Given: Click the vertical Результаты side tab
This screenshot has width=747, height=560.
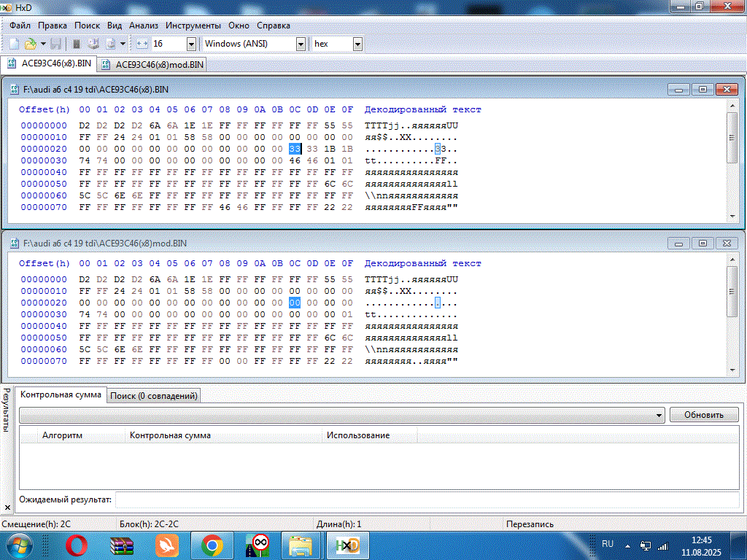Looking at the screenshot, I should pyautogui.click(x=7, y=410).
